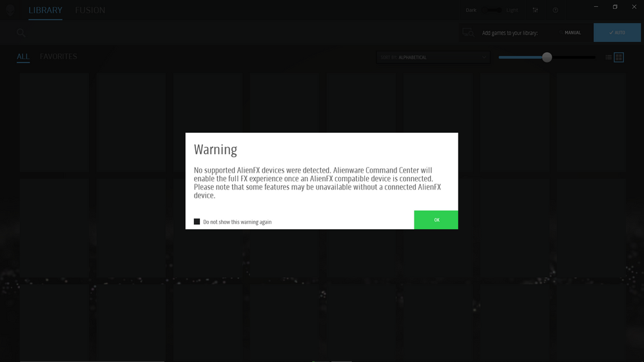Click the green OK button in Warning dialog
This screenshot has height=362, width=644.
436,220
